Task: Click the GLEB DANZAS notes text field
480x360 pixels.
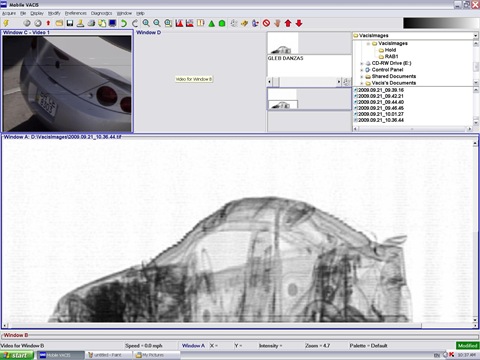Action: pyautogui.click(x=309, y=66)
